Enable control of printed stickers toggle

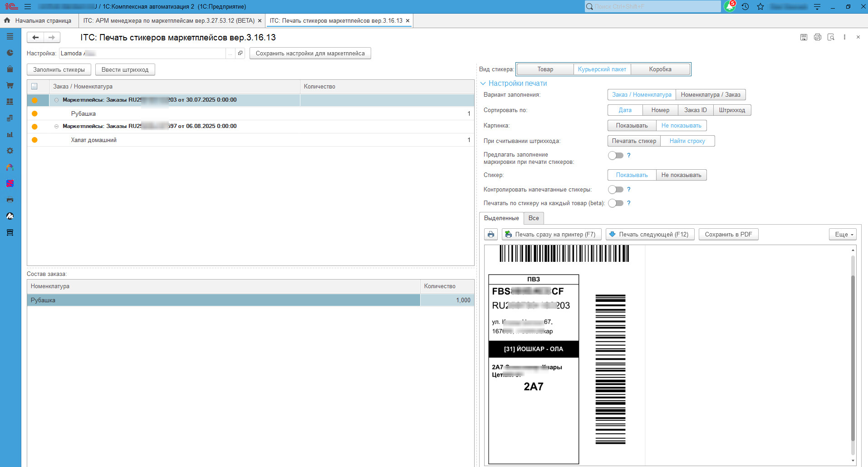[615, 190]
